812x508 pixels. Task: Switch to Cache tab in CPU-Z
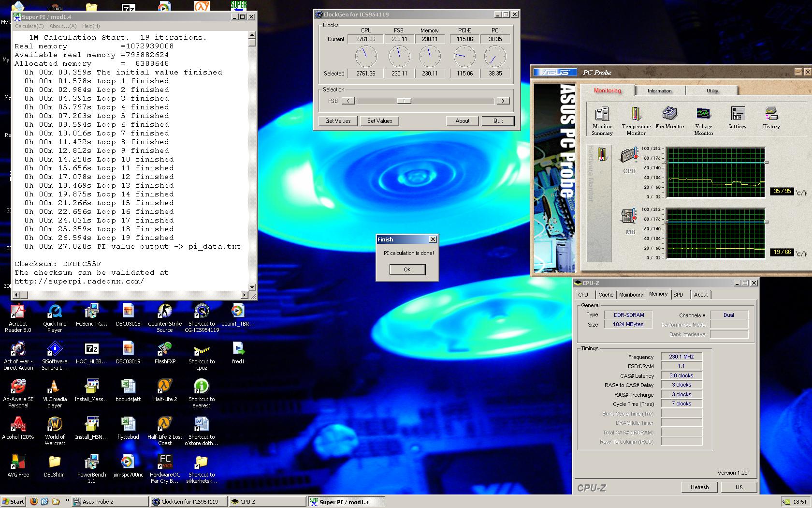[x=606, y=295]
